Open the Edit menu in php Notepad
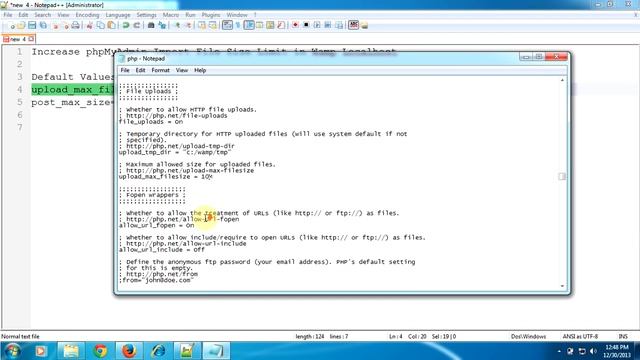Screen dimensions: 640x360 140,70
